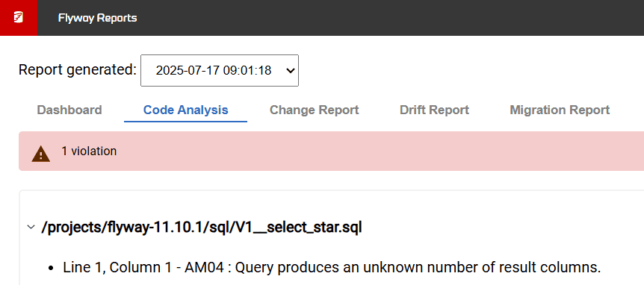View the Migration Report tab
Image resolution: width=644 pixels, height=285 pixels.
(x=560, y=110)
